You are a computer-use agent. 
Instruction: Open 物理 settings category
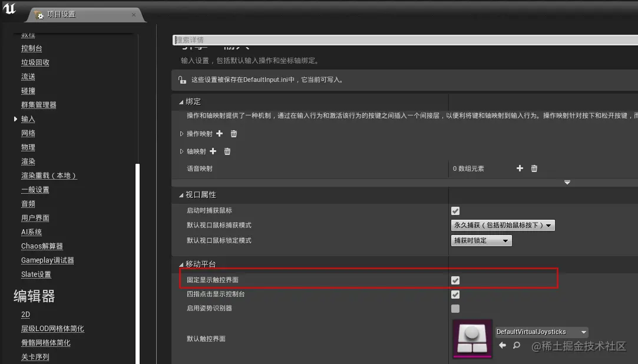tap(28, 147)
